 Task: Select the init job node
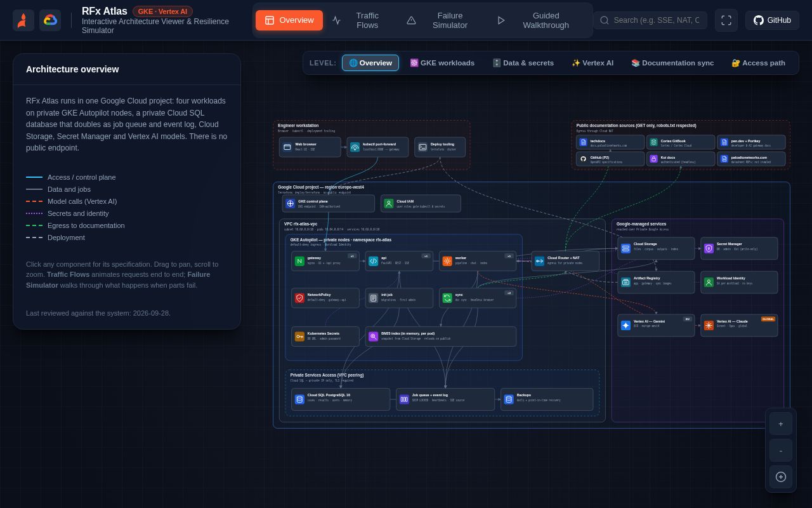[x=399, y=298]
